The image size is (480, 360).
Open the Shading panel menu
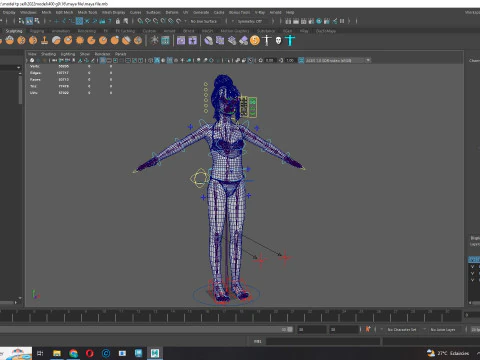coord(48,54)
